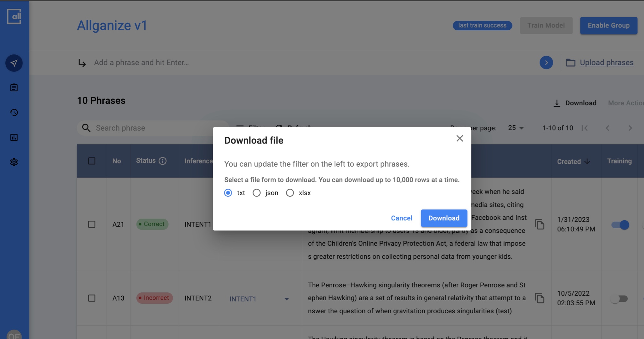Open the settings gear in sidebar
Viewport: 644px width, 339px height.
coord(14,162)
